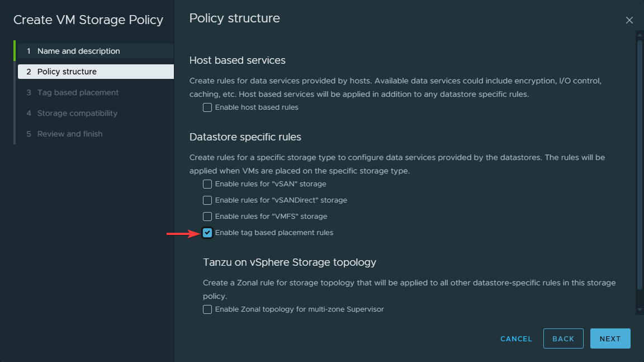Uncheck Enable tag based placement rules
This screenshot has height=362, width=644.
point(207,233)
